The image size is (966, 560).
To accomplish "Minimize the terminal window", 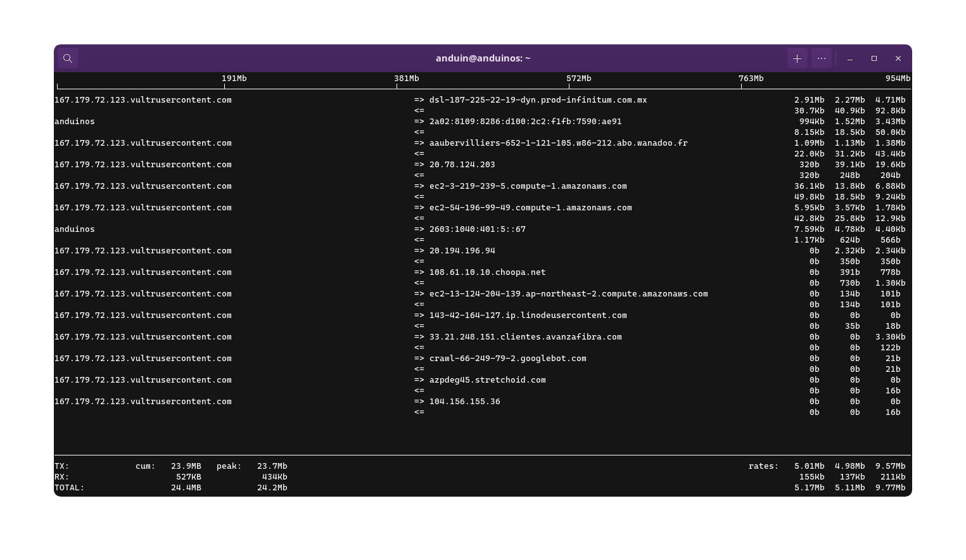I will (850, 58).
